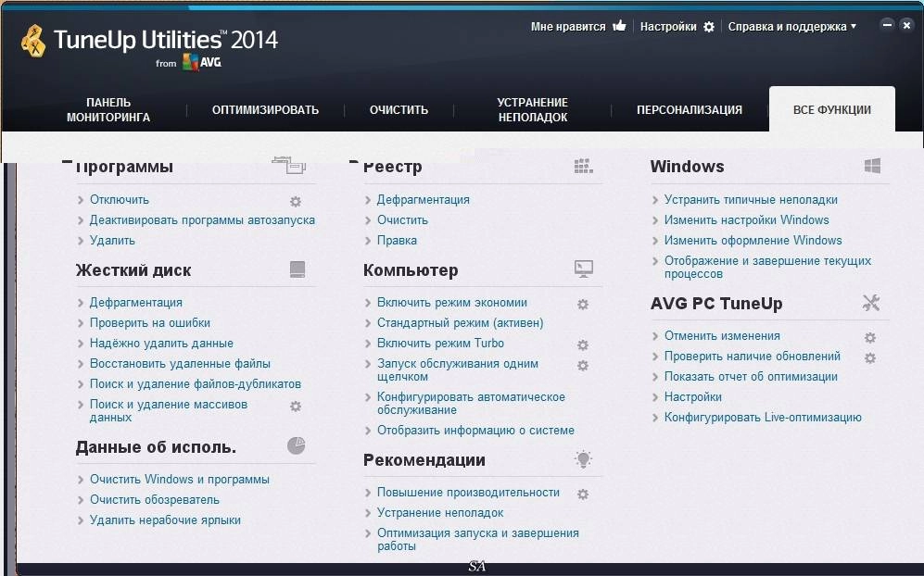Screen dimensions: 924x576
Task: Open Восстановить удаленные файлы
Action: pos(180,363)
